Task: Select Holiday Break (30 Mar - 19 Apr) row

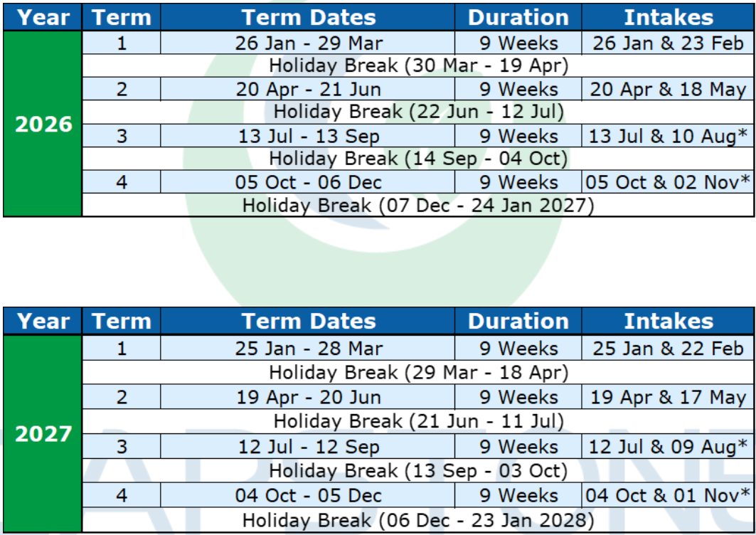Action: tap(418, 66)
